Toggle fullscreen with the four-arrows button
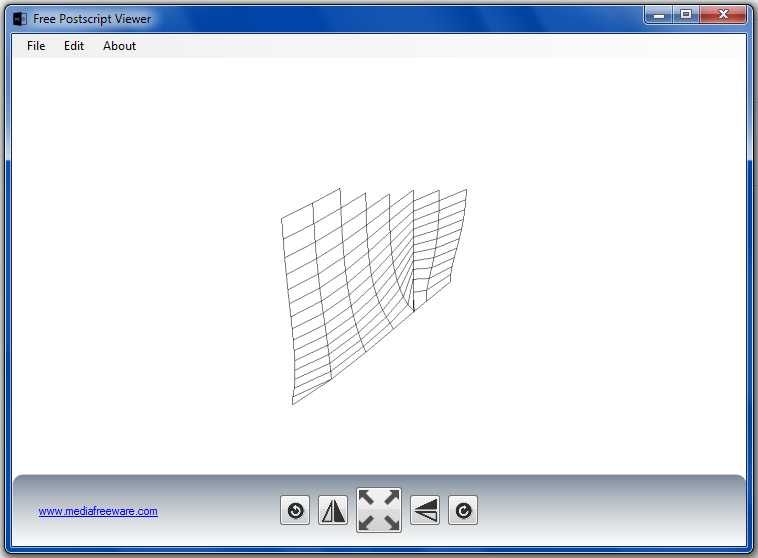This screenshot has height=558, width=758. (x=379, y=510)
